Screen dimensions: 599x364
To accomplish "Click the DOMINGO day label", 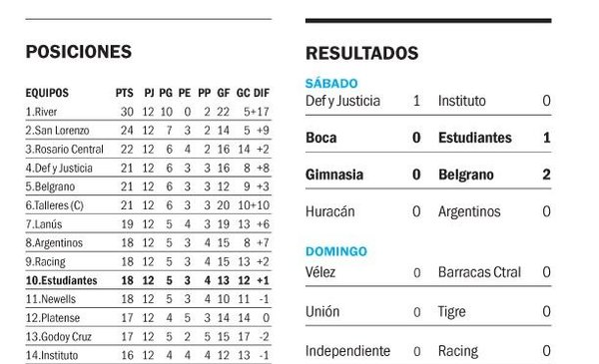I will click(x=336, y=251).
